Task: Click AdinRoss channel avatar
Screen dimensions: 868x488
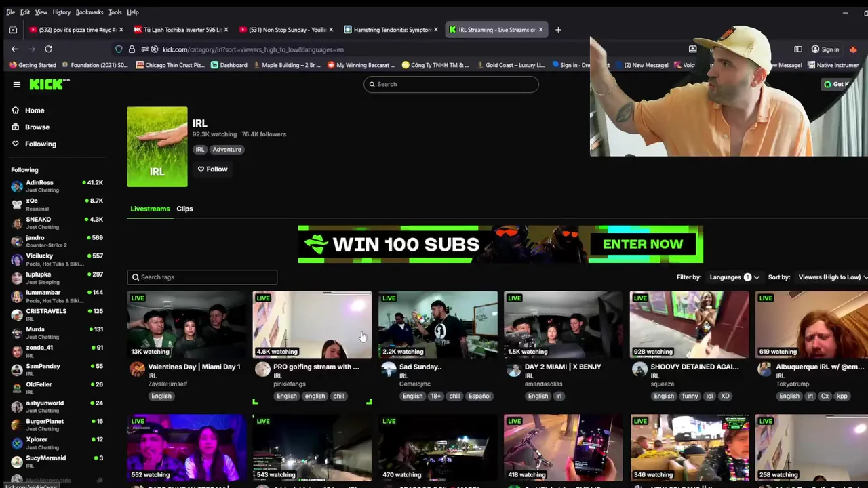Action: click(x=17, y=186)
